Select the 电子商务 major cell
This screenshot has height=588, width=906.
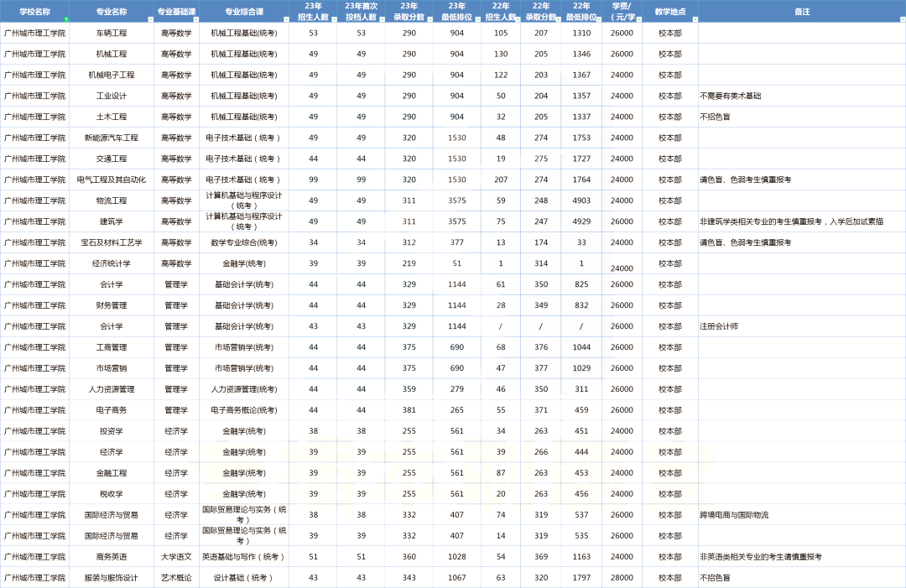(x=112, y=410)
